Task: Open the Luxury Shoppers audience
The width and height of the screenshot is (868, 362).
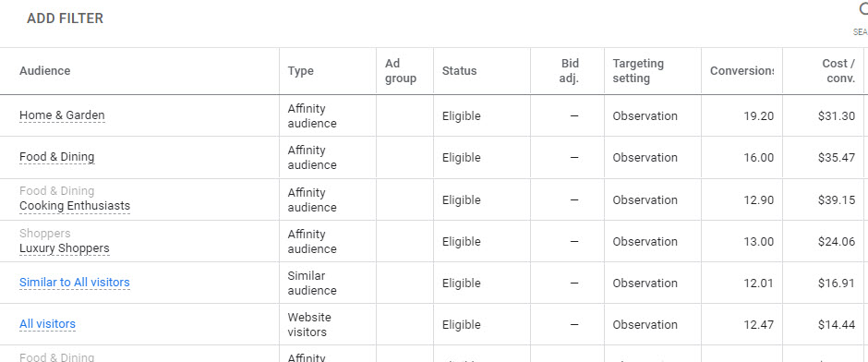Action: [65, 248]
